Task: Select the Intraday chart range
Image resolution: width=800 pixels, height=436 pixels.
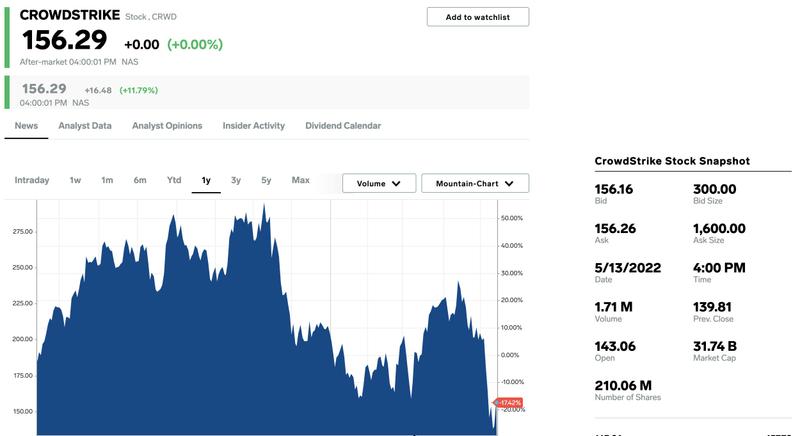Action: coord(32,180)
